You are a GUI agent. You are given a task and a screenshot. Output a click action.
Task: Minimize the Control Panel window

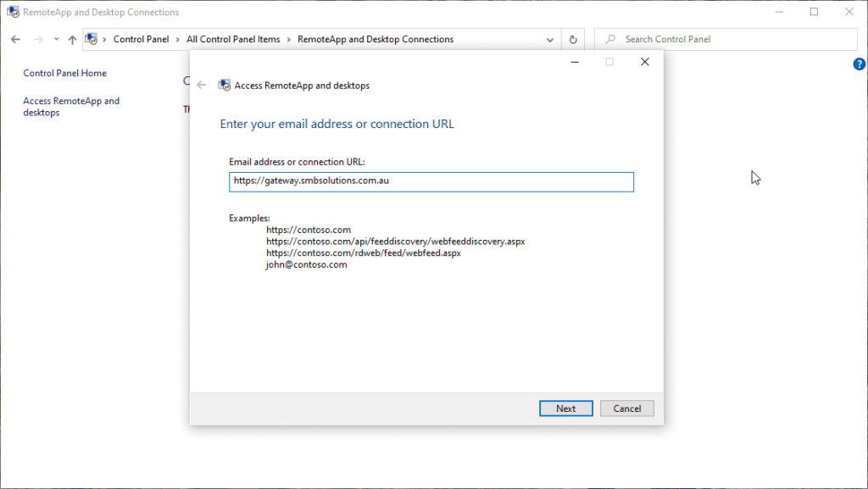pyautogui.click(x=779, y=12)
